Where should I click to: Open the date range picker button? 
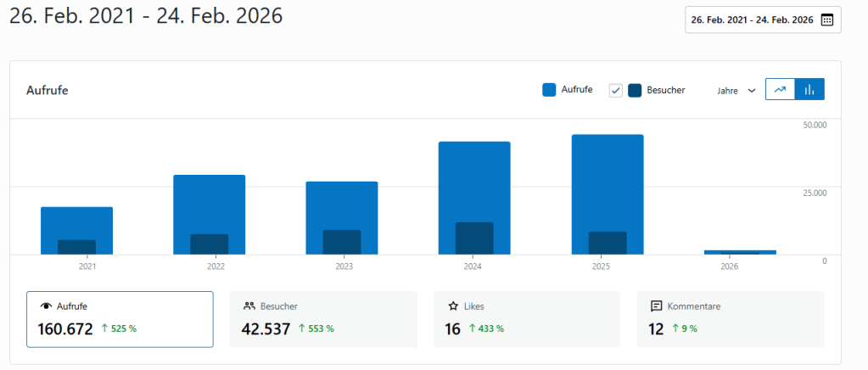[x=762, y=20]
